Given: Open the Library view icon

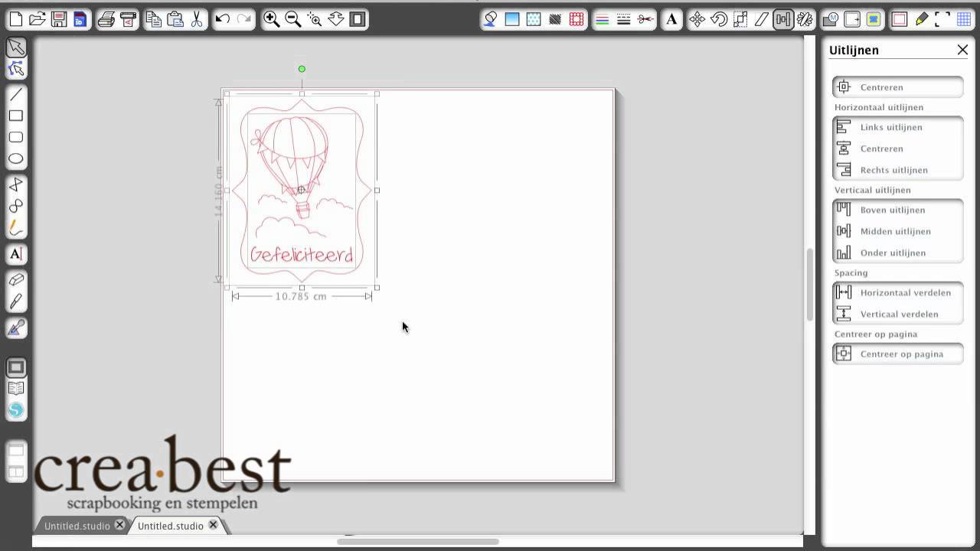Looking at the screenshot, I should tap(16, 389).
